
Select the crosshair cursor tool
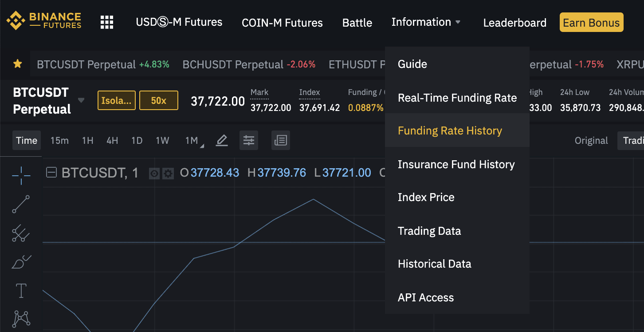click(x=21, y=176)
